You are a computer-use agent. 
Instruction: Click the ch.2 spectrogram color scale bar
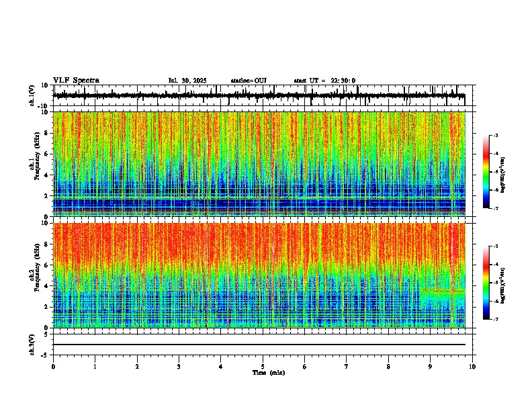pos(486,283)
